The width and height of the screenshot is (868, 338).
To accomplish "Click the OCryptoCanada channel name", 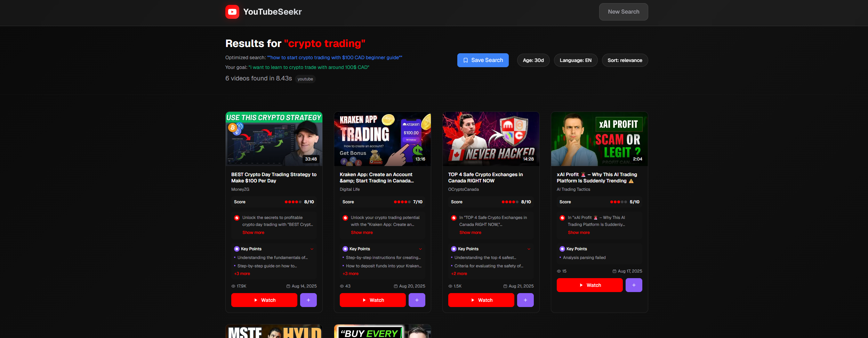I will click(x=463, y=189).
